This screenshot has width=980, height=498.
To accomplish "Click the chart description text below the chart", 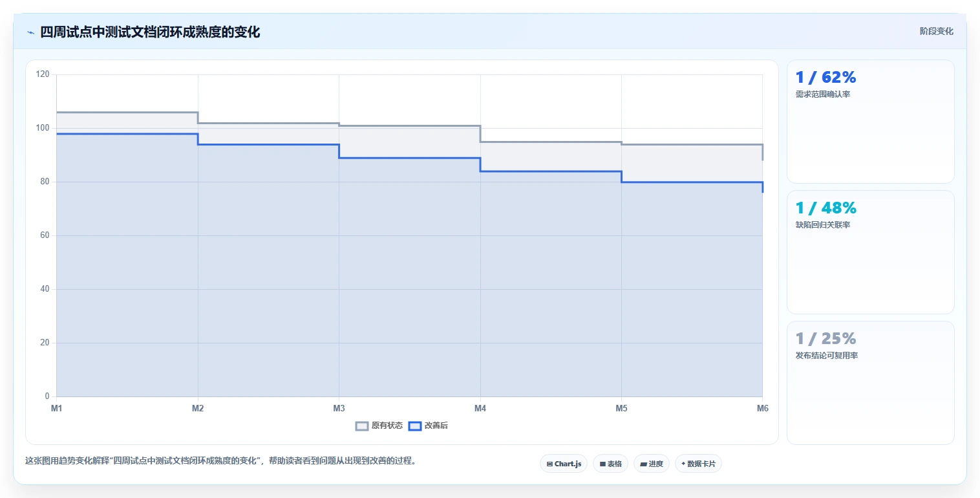I will pos(220,461).
